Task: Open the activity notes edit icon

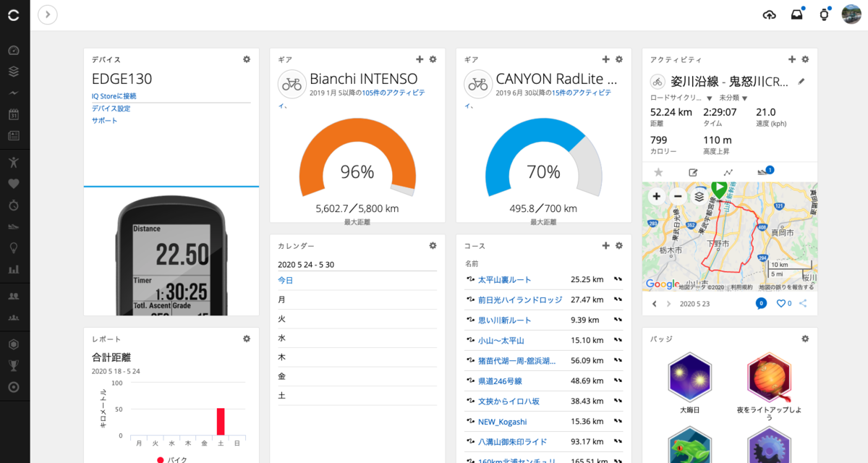Action: point(693,172)
